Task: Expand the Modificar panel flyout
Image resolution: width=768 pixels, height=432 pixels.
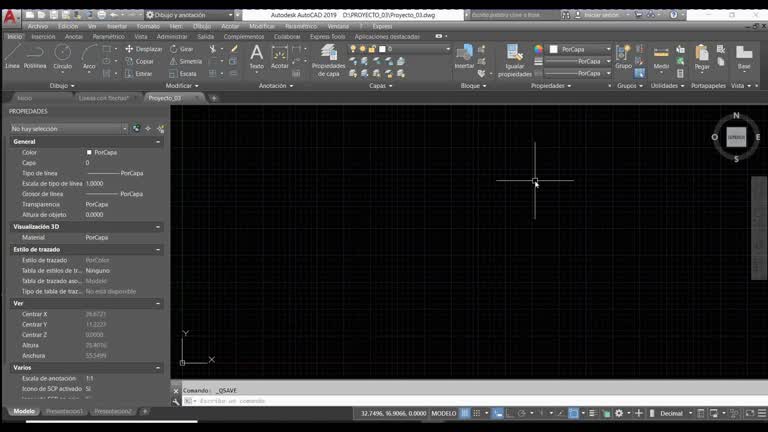Action: click(x=182, y=86)
